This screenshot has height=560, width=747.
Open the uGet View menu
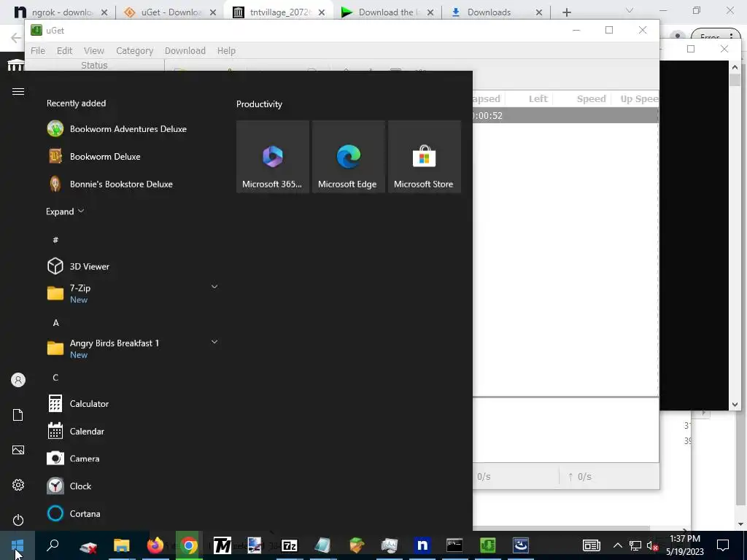click(x=94, y=50)
